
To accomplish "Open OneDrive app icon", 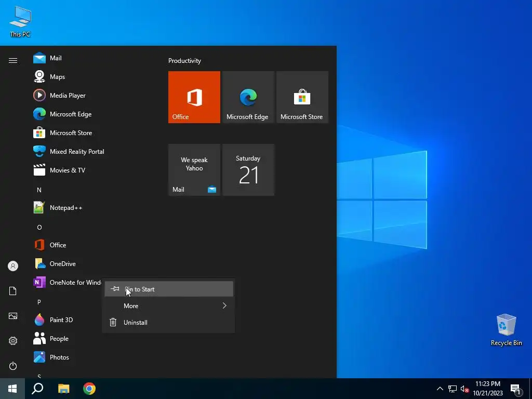I will [x=39, y=263].
